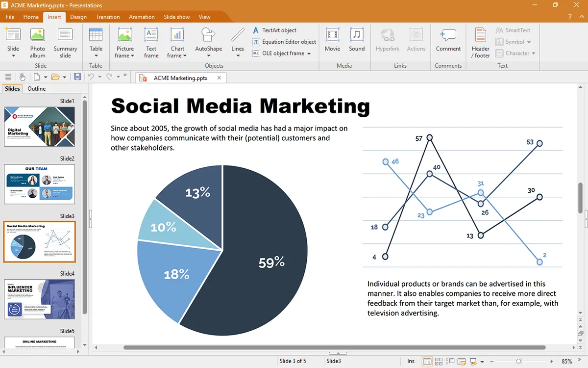Switch to the Outline panel tab
Screen dimensions: 588x368
[x=37, y=88]
